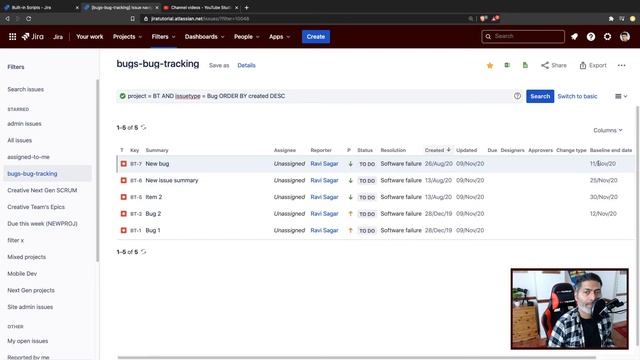Click low priority arrow for BT-7
The height and width of the screenshot is (360, 640).
350,164
